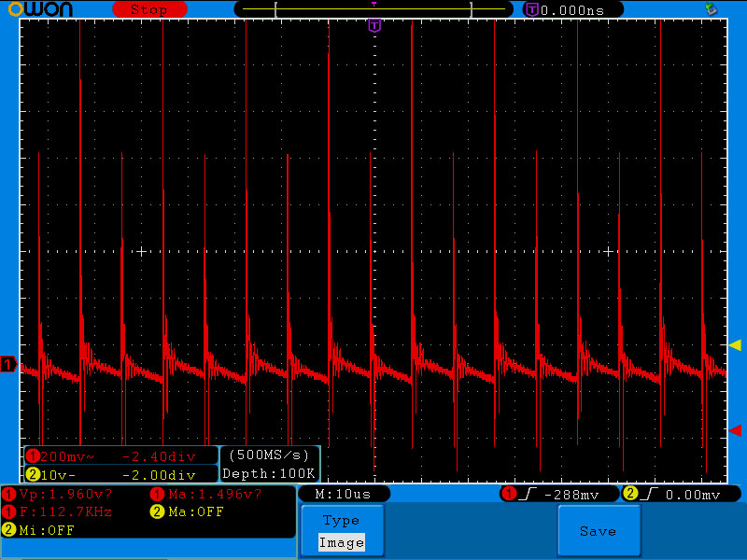Viewport: 747px width, 560px height.
Task: Click the Depth 100K memory readout
Action: [269, 473]
